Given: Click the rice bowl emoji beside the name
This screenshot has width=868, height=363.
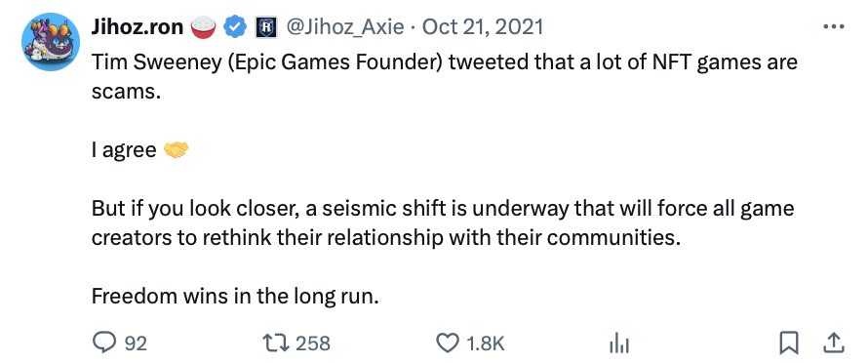Looking at the screenshot, I should (203, 27).
